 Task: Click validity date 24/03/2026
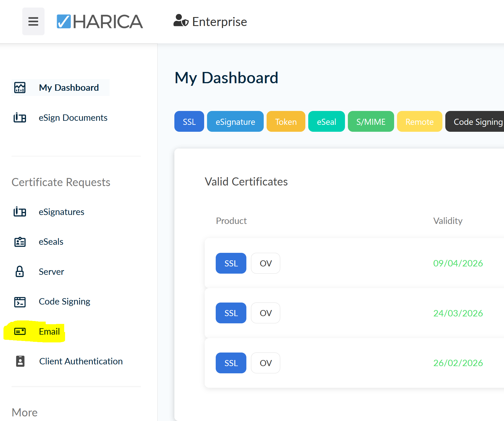[458, 313]
